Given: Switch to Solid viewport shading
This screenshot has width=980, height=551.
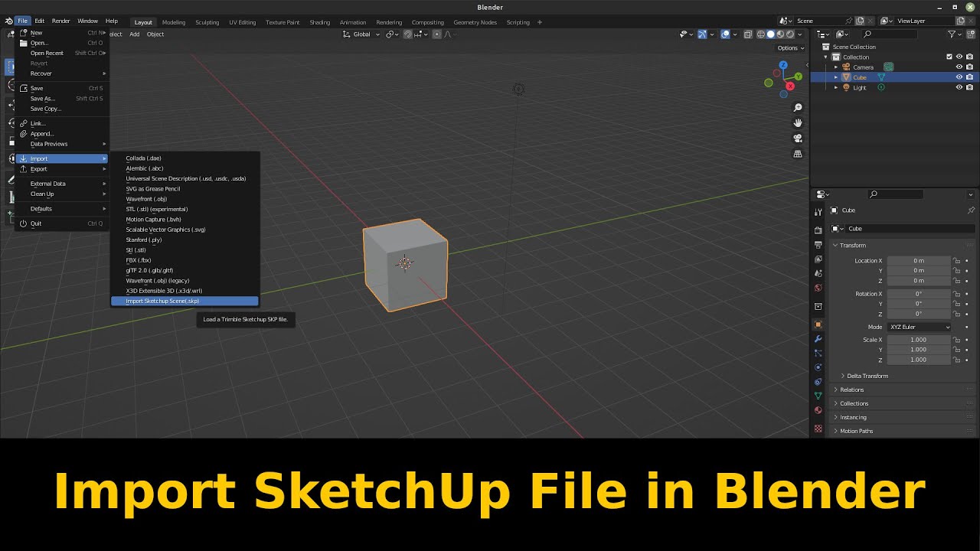Looking at the screenshot, I should point(771,34).
